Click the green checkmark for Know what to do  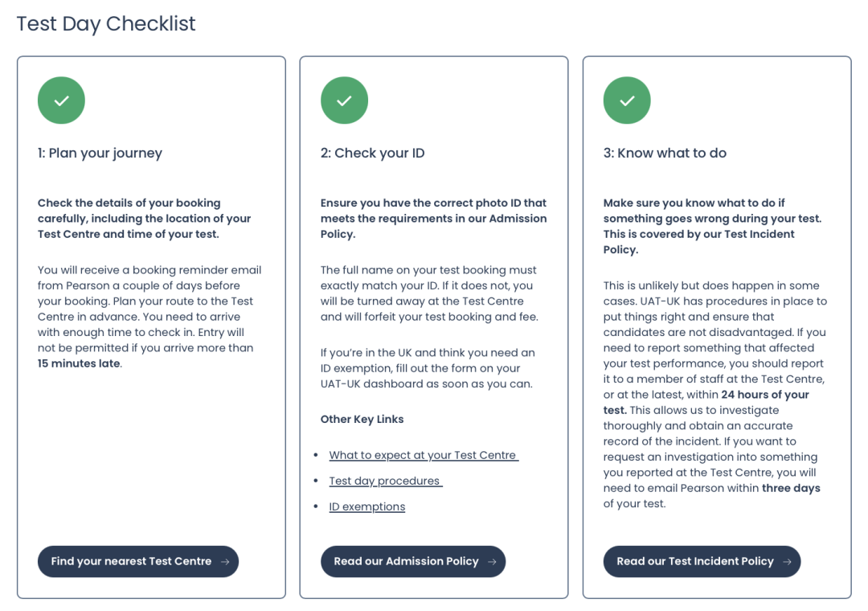[x=627, y=100]
